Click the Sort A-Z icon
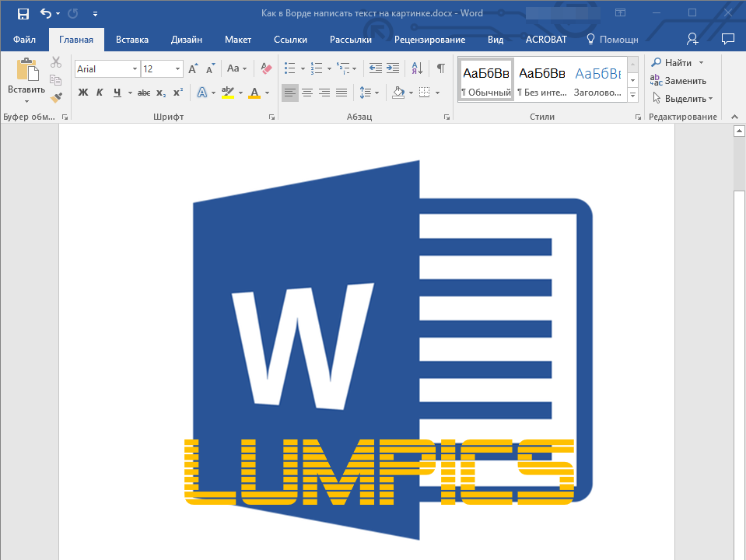The image size is (746, 560). 417,68
